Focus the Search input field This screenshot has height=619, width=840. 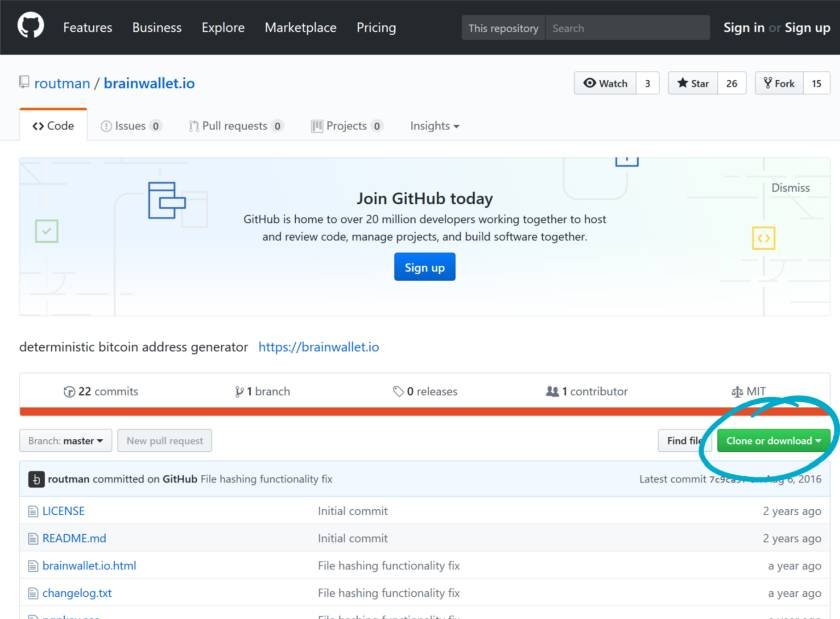tap(627, 28)
